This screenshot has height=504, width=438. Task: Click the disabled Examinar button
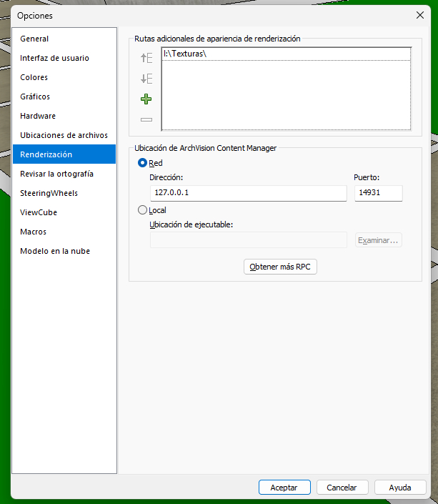pos(378,240)
